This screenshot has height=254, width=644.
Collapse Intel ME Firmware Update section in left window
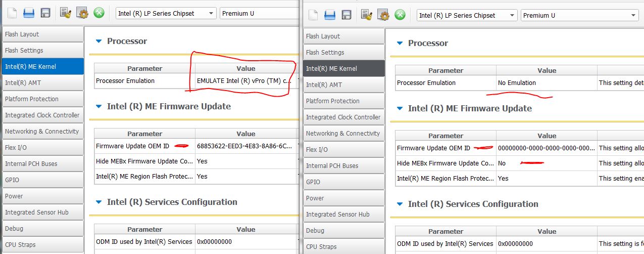point(99,107)
